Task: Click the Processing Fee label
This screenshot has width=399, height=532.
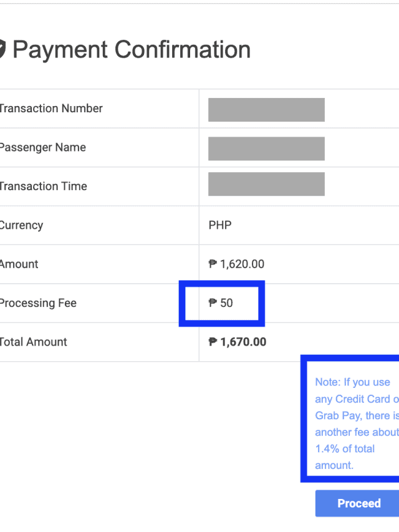Action: pos(37,303)
